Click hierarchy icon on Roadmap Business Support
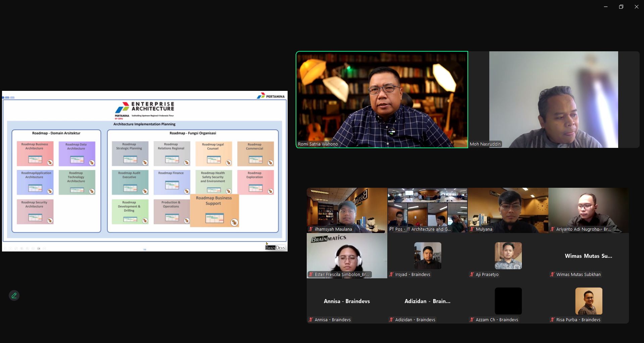The height and width of the screenshot is (343, 644). point(234,222)
